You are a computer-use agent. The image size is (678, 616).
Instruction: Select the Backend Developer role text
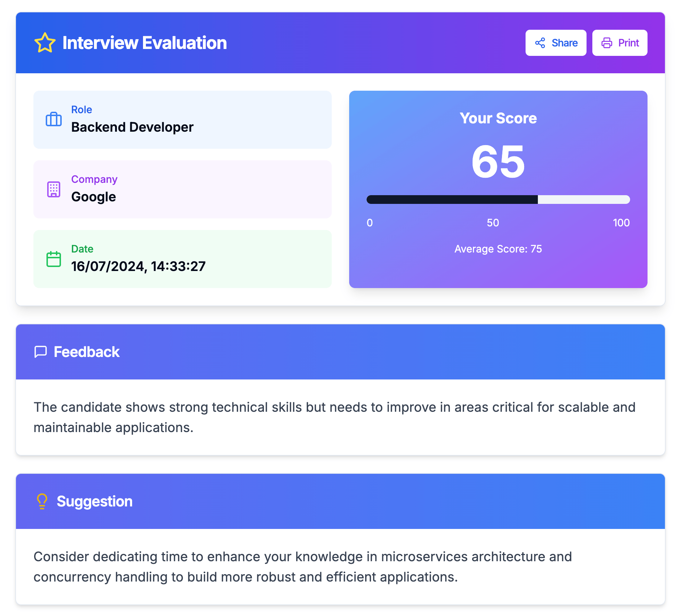(x=132, y=127)
